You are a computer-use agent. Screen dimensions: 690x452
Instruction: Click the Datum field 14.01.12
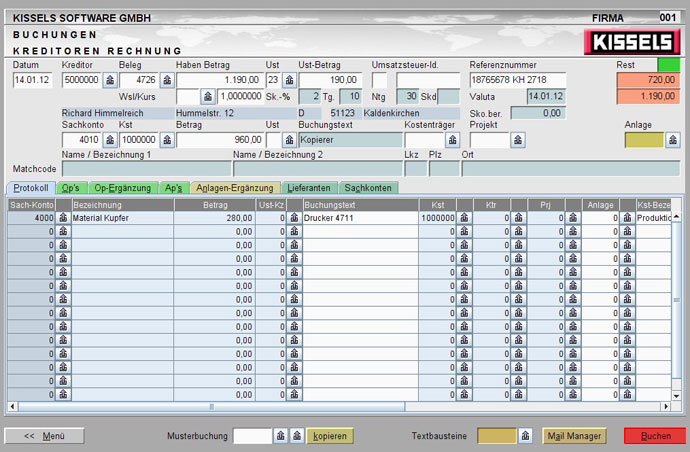point(32,80)
